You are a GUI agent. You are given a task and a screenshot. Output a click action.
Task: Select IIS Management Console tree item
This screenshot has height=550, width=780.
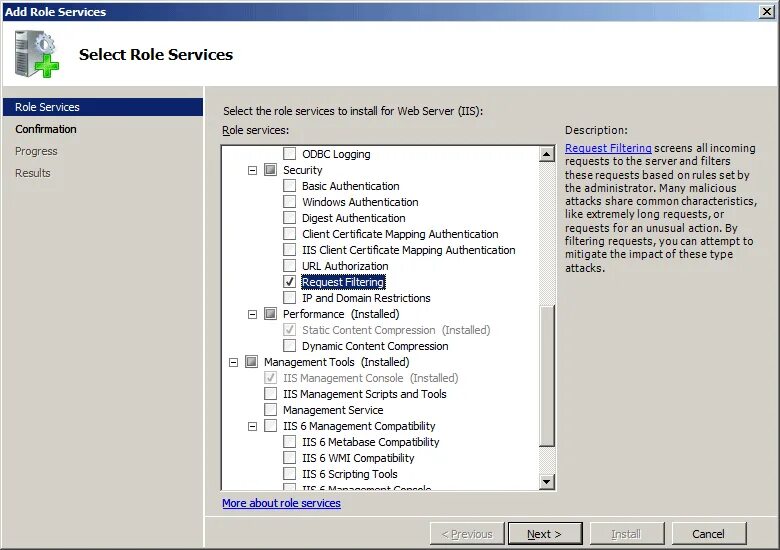(x=371, y=378)
